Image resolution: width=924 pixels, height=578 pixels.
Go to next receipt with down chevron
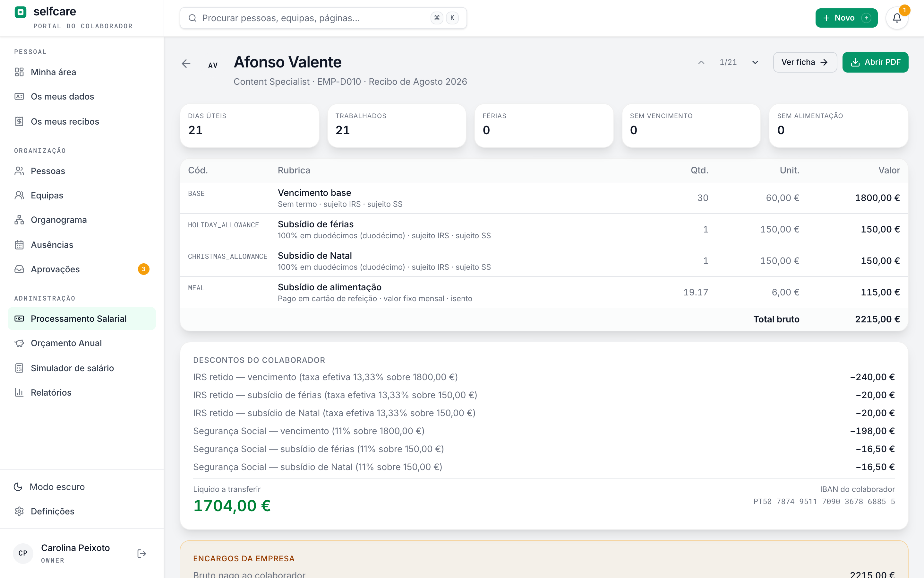point(755,62)
